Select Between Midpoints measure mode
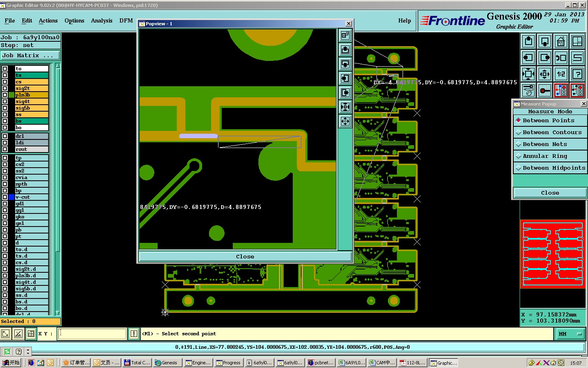Viewport: 588px width, 368px height. (x=550, y=168)
